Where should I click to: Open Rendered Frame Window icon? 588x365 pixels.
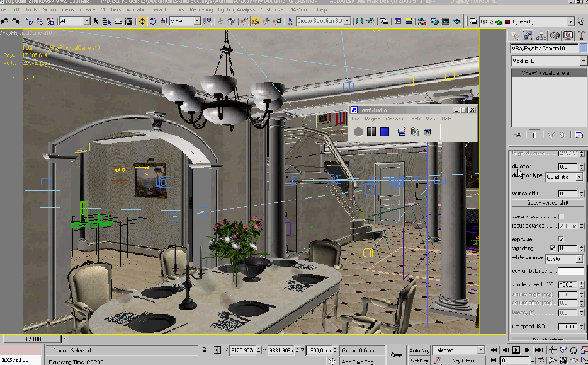[x=445, y=21]
